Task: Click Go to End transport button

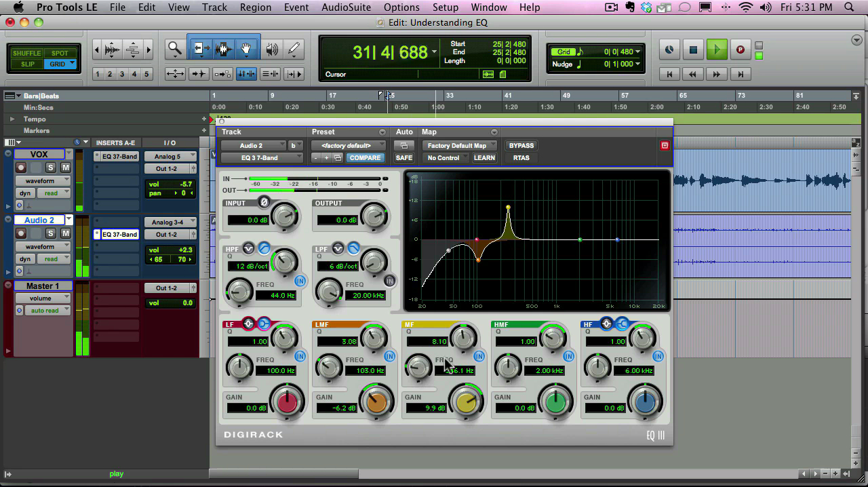Action: (x=741, y=74)
